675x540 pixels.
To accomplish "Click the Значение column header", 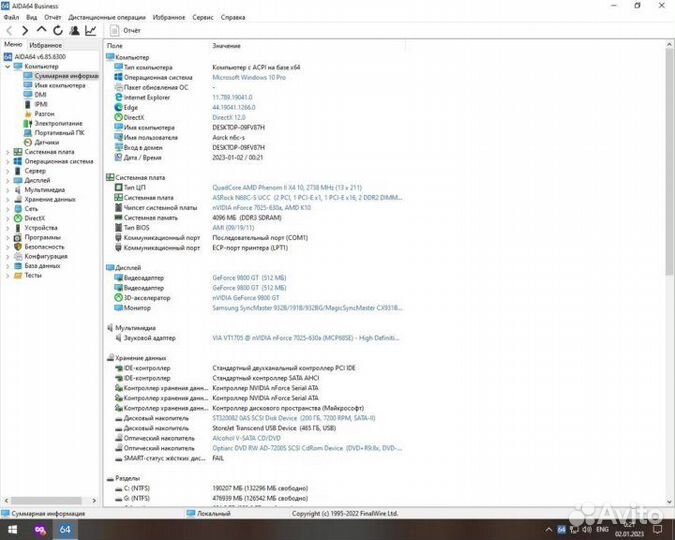I will (226, 46).
